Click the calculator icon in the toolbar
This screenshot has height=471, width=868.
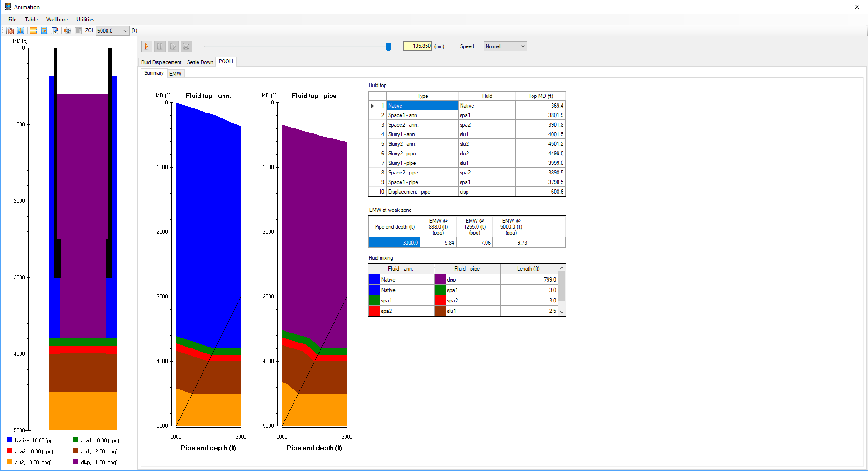click(x=44, y=31)
